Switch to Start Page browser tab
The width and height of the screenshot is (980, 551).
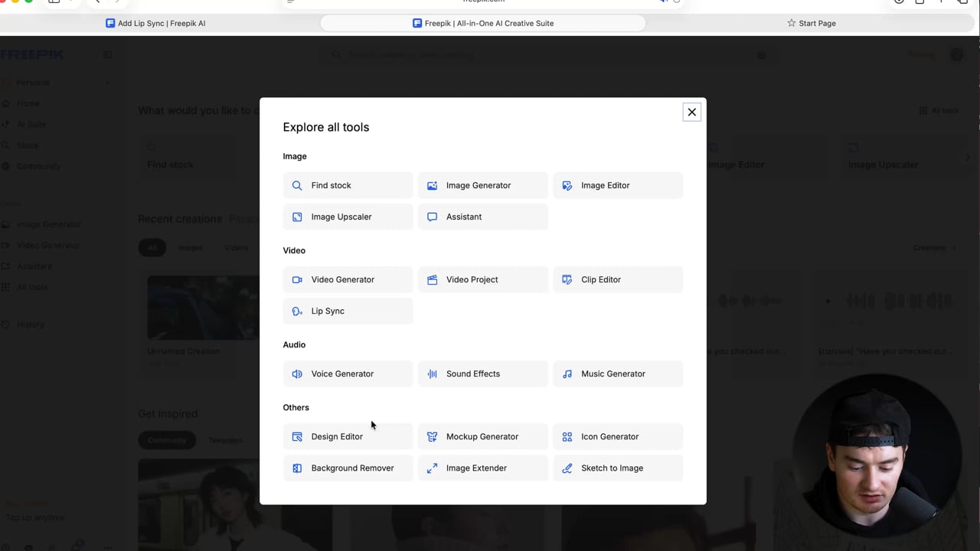812,23
